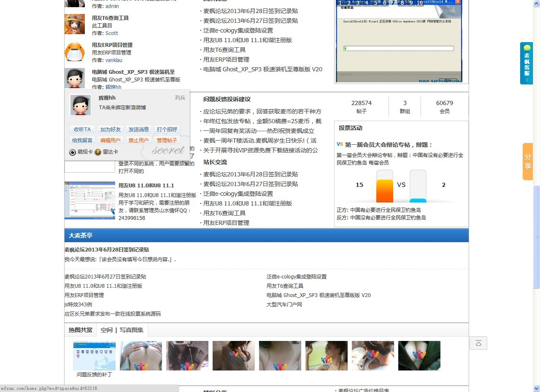Click orange 正方 vote bar showing 15
The image size is (540, 392).
click(385, 191)
